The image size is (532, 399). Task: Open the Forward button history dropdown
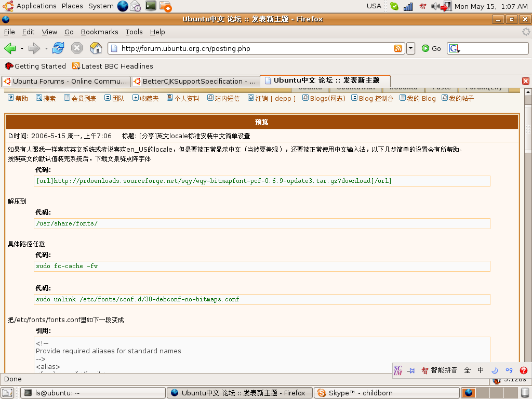click(46, 48)
